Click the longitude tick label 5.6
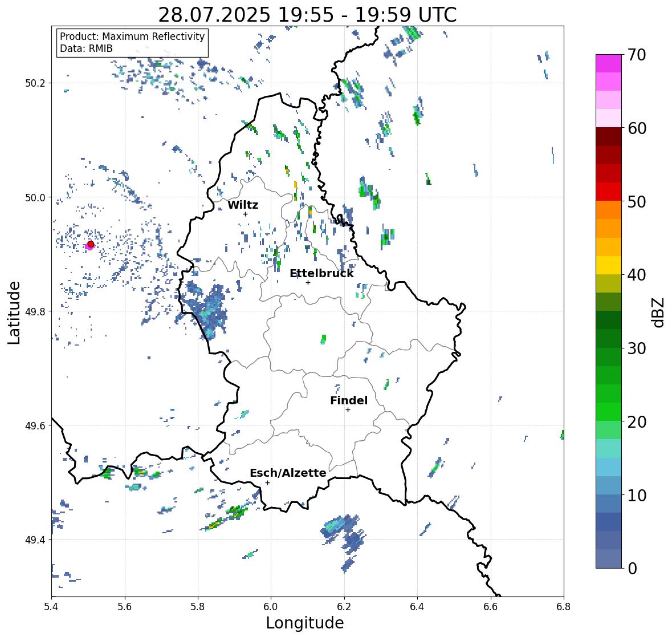Viewport: 672px width, 637px height. click(125, 606)
